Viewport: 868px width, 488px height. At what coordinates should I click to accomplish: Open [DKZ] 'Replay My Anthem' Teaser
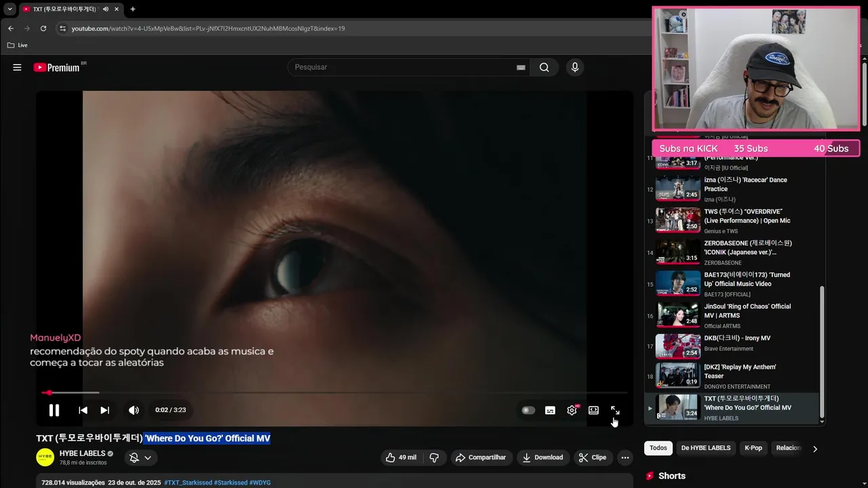pyautogui.click(x=732, y=376)
